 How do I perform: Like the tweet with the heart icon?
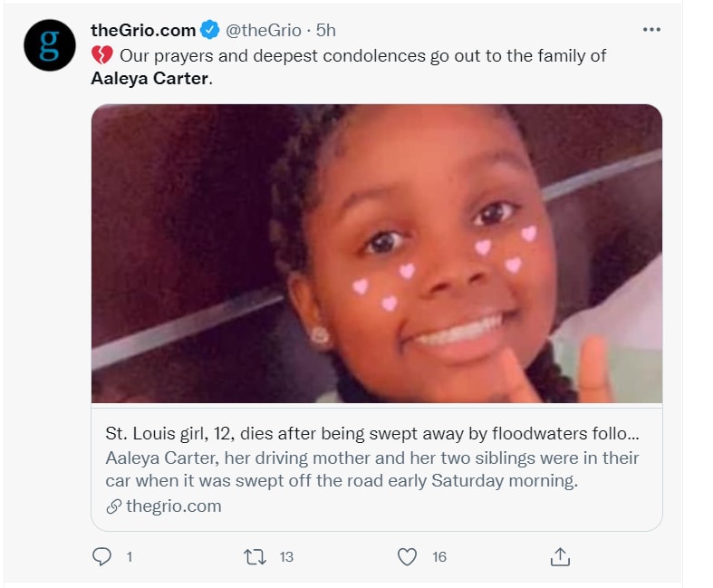coord(409,556)
